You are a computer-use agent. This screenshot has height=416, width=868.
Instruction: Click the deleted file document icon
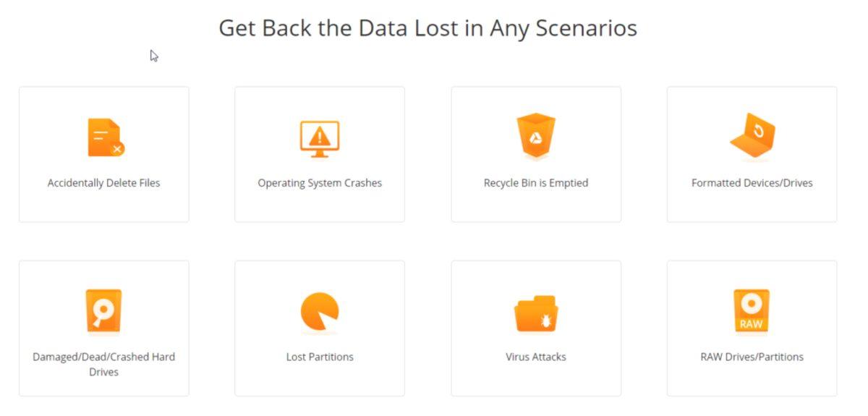tap(106, 138)
